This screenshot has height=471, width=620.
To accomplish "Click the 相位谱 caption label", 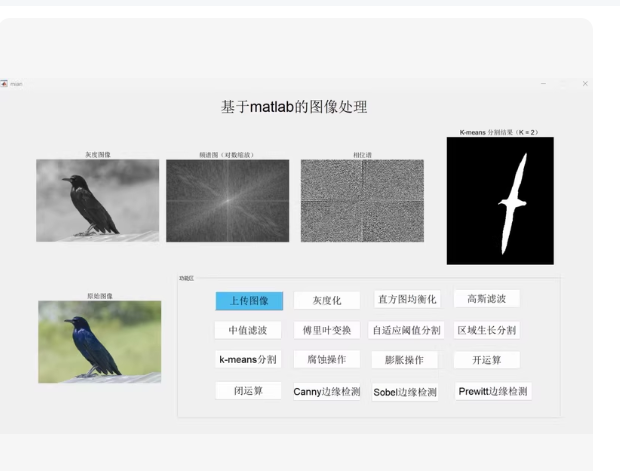I will (362, 155).
